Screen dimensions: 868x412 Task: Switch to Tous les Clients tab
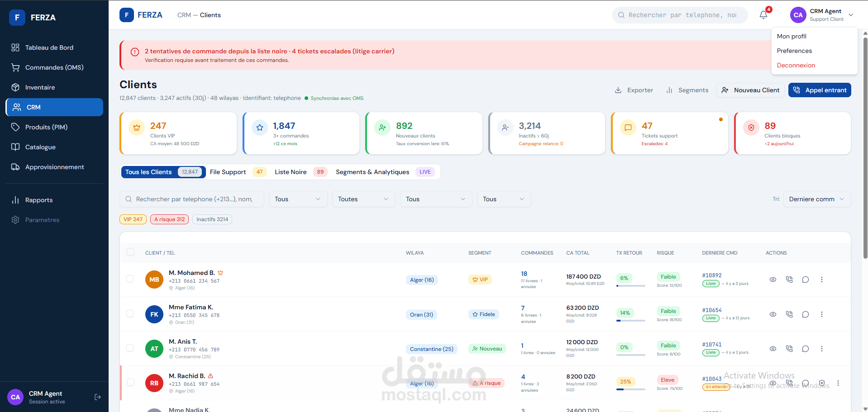(163, 172)
